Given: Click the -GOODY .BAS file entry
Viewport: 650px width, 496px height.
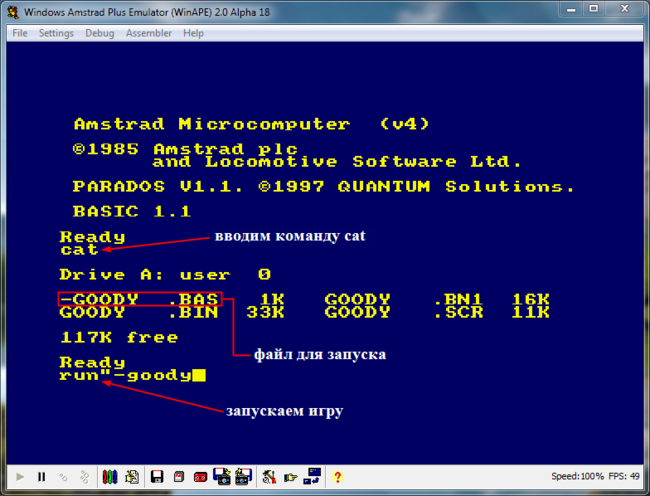Looking at the screenshot, I should pyautogui.click(x=140, y=299).
